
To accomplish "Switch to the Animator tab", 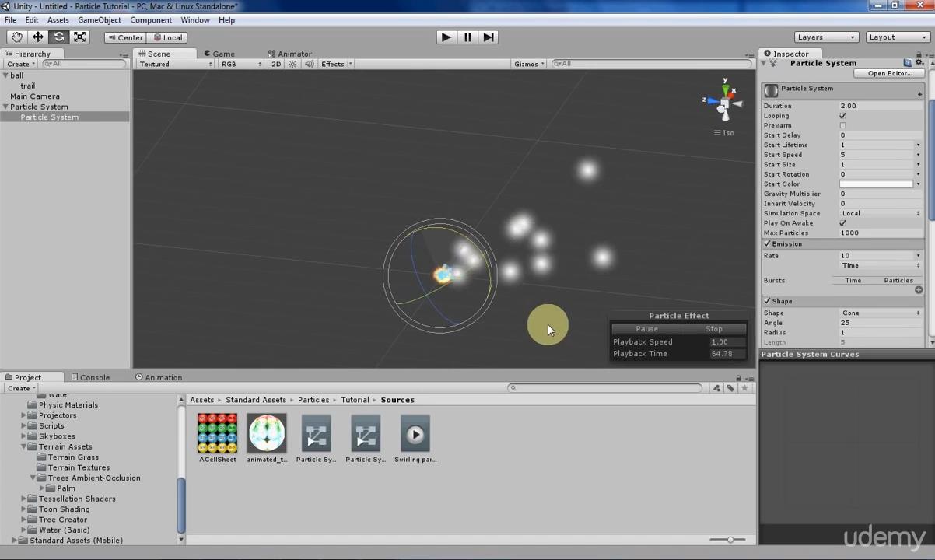I will click(x=289, y=54).
